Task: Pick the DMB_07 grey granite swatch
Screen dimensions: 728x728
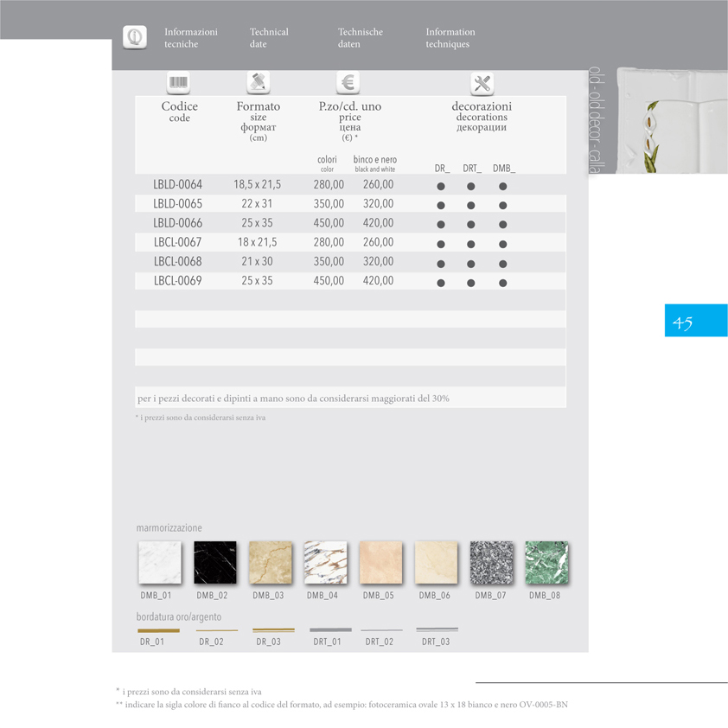Action: coord(492,563)
